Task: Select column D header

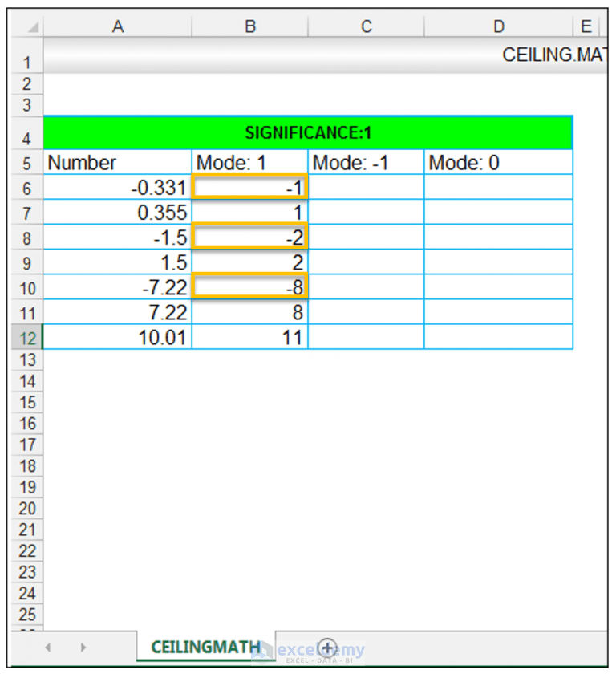Action: click(x=498, y=26)
